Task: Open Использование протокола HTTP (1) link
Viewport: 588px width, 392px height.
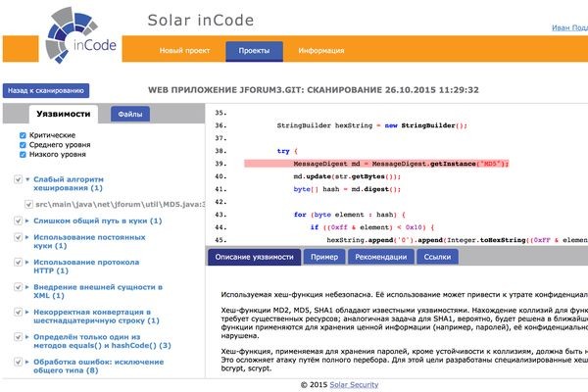Action: [x=86, y=267]
